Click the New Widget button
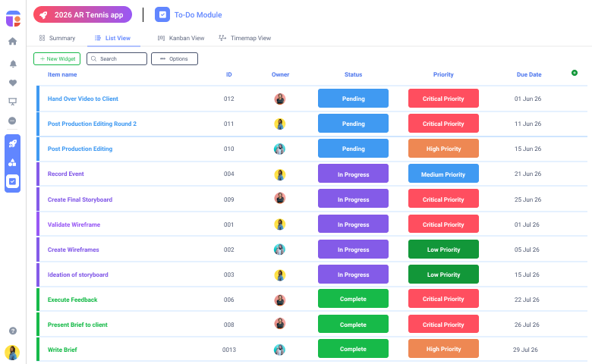Screen dimensions: 592x364 [57, 58]
